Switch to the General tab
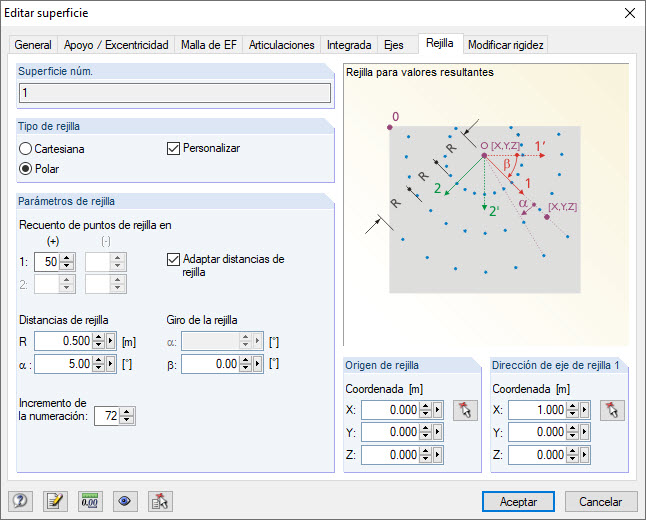 point(33,45)
